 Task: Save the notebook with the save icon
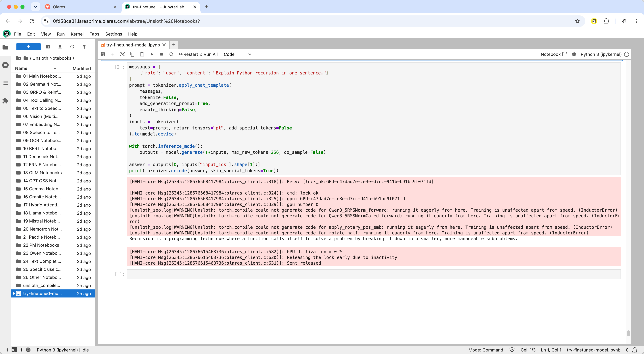pyautogui.click(x=103, y=54)
